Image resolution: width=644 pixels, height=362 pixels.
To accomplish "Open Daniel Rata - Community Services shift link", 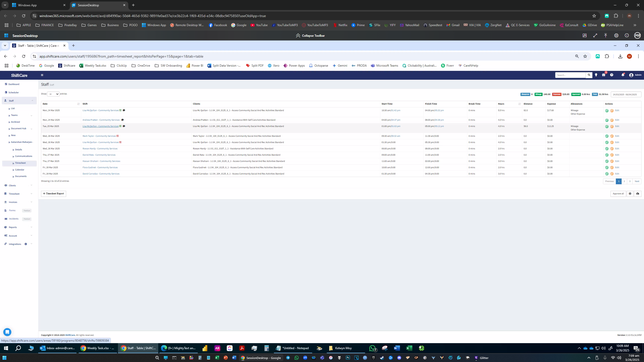I will click(99, 155).
